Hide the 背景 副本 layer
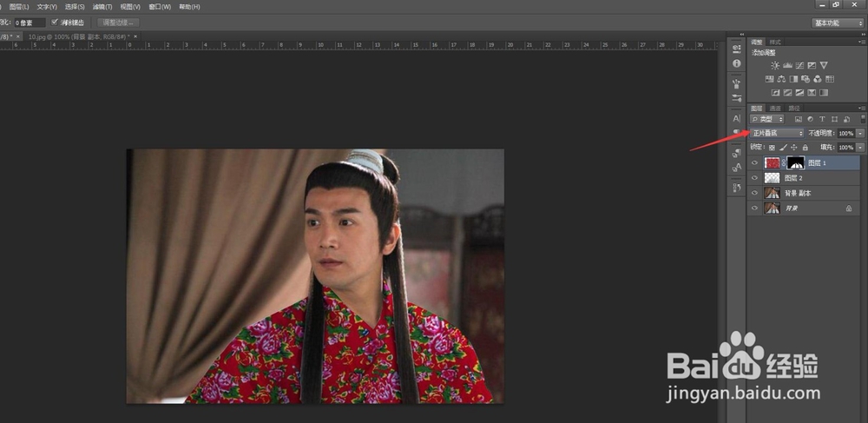The width and height of the screenshot is (868, 423). click(x=754, y=193)
